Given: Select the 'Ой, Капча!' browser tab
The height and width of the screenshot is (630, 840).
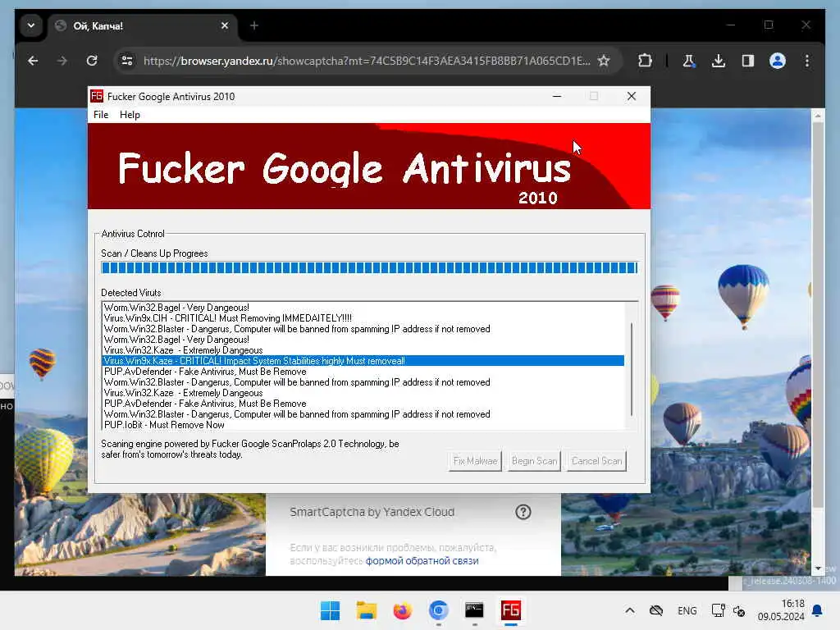Looking at the screenshot, I should 142,25.
